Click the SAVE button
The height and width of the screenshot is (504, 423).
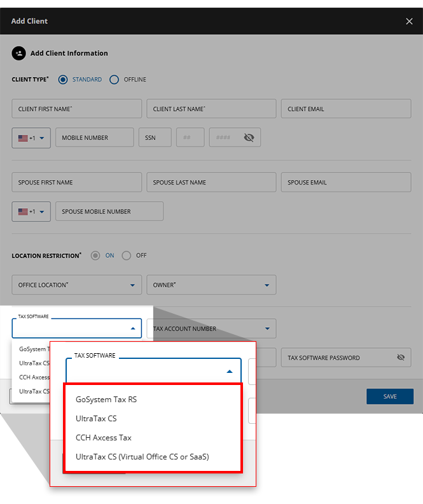[x=390, y=396]
